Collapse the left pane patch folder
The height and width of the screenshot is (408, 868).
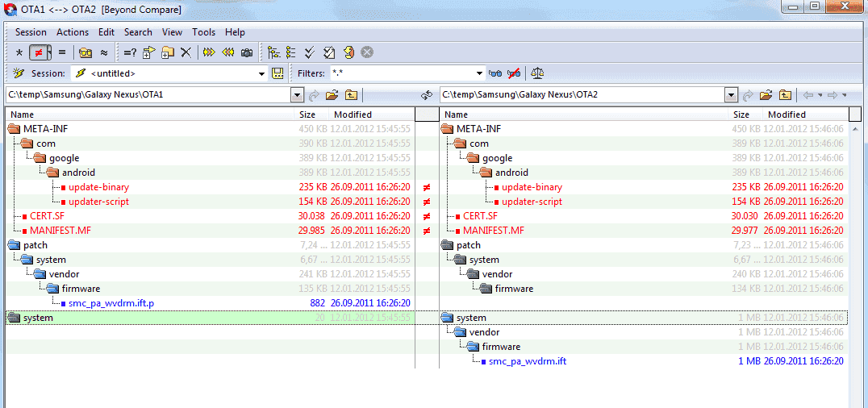click(x=15, y=244)
